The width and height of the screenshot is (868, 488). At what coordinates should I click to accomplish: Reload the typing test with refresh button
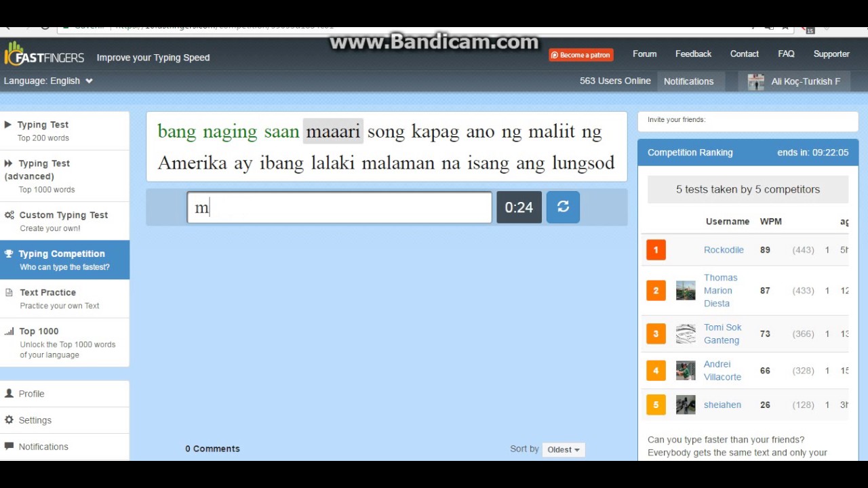click(x=563, y=207)
